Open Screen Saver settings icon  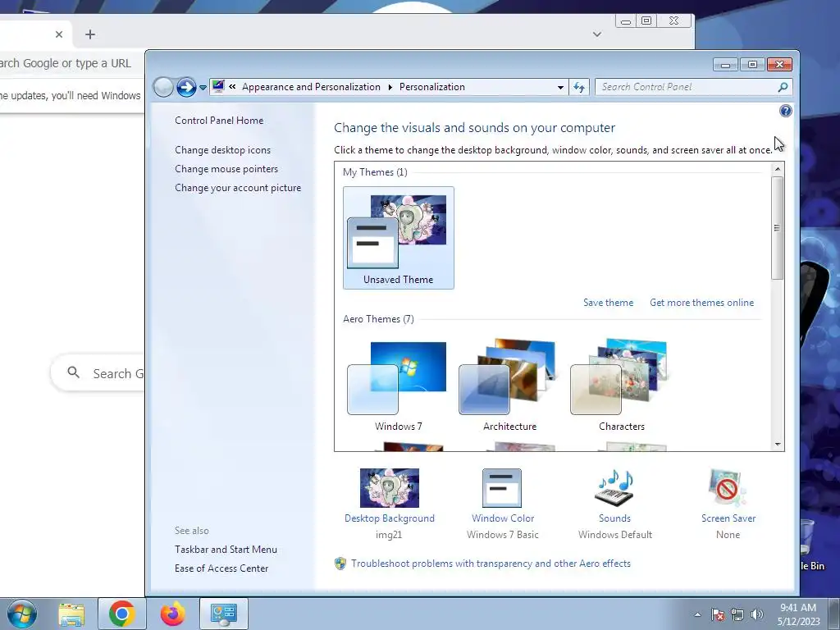pos(727,488)
